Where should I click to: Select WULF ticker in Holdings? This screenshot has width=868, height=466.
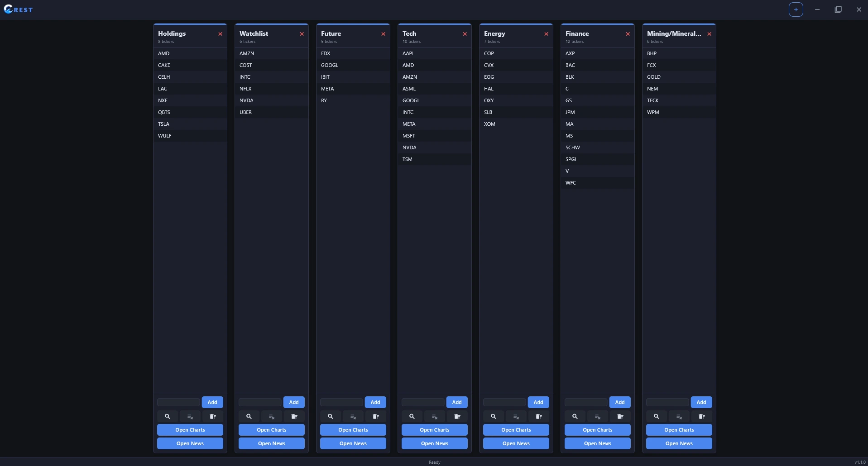190,136
